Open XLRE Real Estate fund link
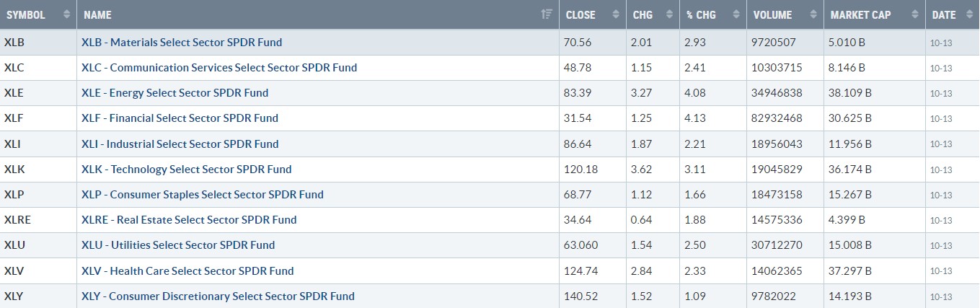The width and height of the screenshot is (980, 308). click(189, 220)
